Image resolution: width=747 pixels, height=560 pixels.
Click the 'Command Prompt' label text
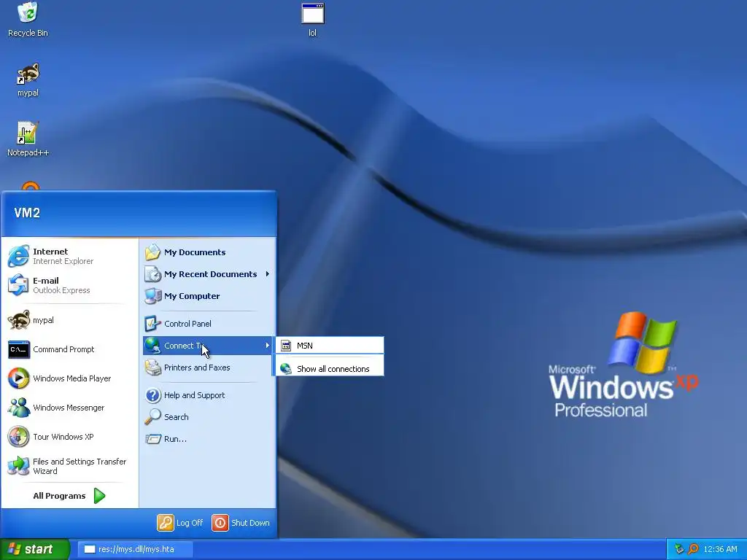click(64, 349)
